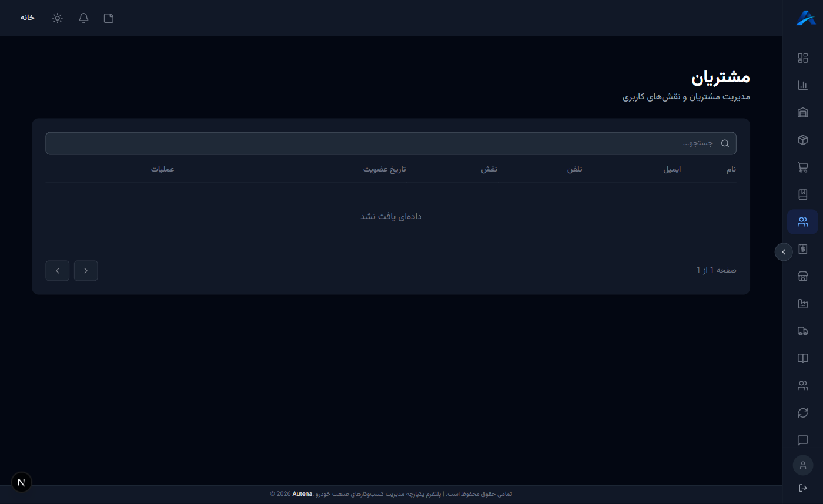This screenshot has height=504, width=823.
Task: Open the open-book icon in sidebar
Action: coord(802,358)
